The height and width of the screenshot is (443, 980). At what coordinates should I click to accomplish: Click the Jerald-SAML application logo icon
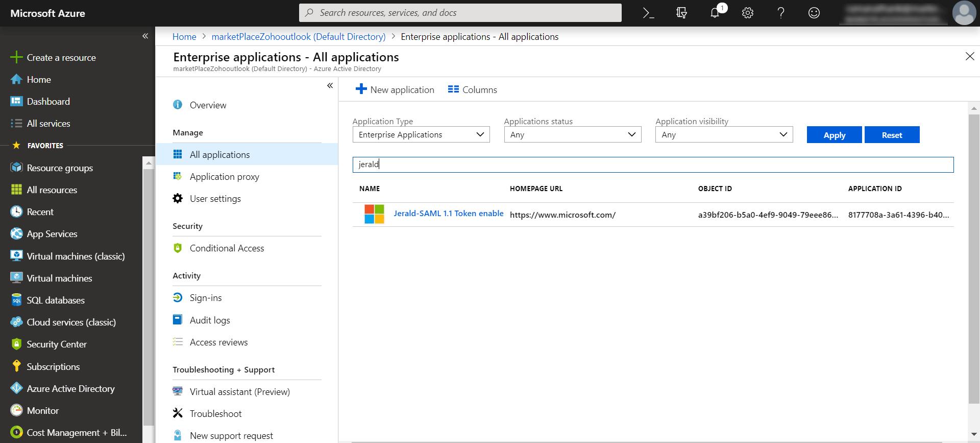374,214
